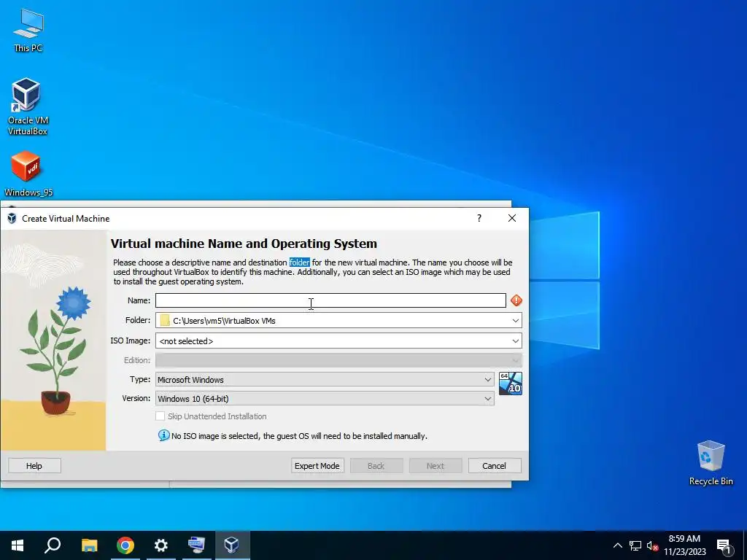Click the Next button
This screenshot has height=560, width=747.
coord(436,466)
